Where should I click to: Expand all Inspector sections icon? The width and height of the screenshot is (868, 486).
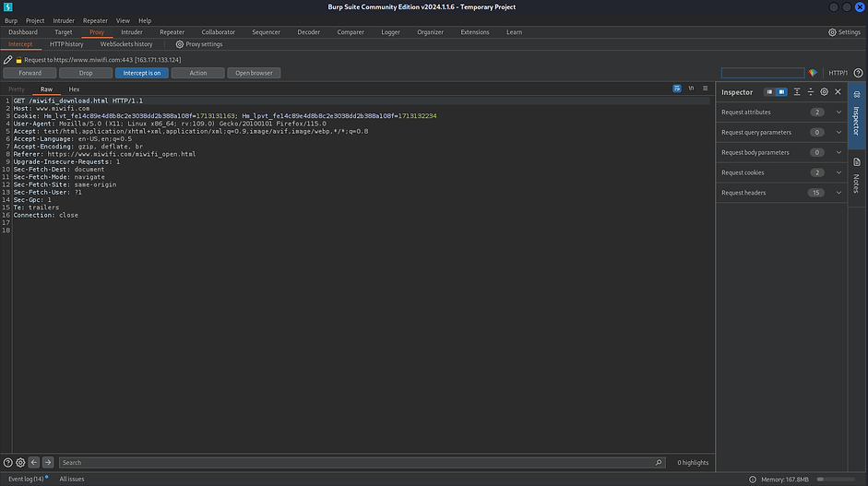click(x=797, y=92)
